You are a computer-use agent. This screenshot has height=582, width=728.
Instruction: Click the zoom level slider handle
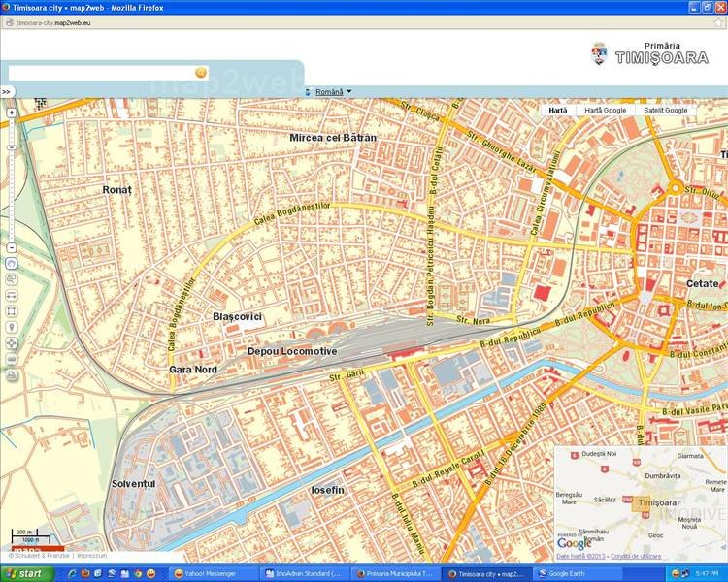coord(12,147)
